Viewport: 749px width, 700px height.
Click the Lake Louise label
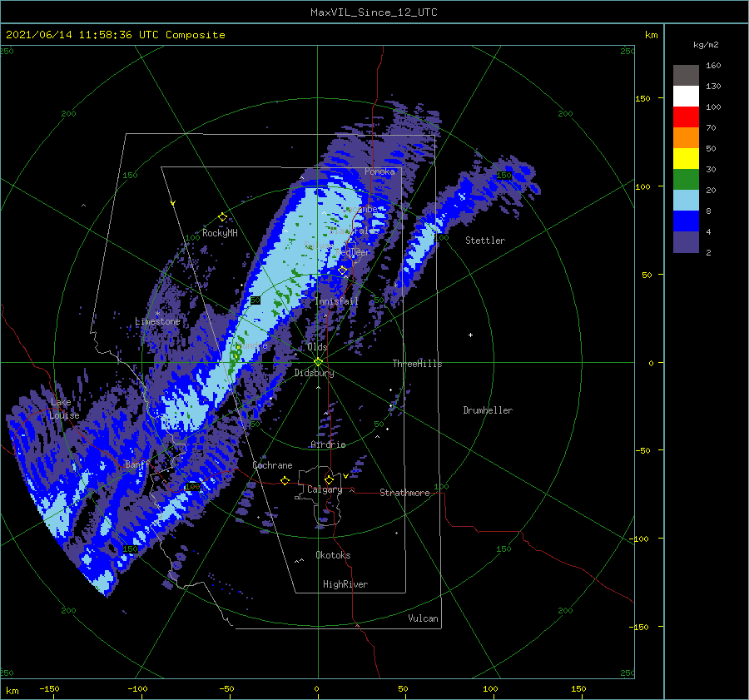point(64,409)
